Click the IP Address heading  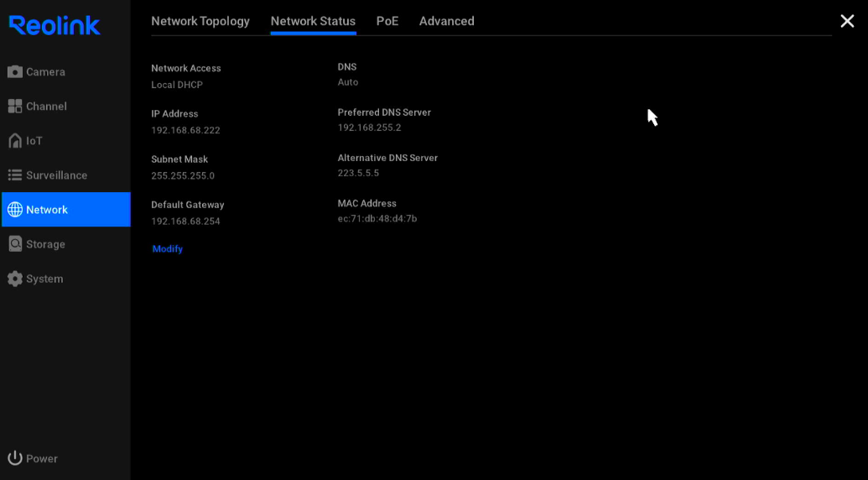(x=174, y=113)
